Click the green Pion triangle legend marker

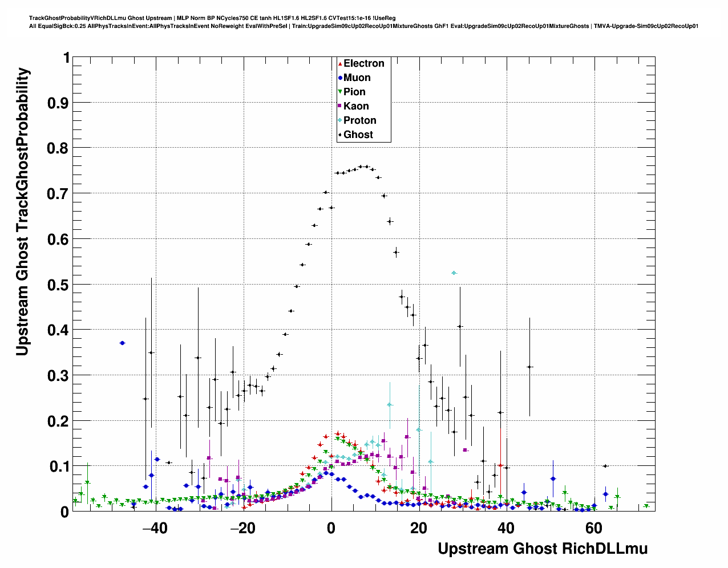coord(340,92)
